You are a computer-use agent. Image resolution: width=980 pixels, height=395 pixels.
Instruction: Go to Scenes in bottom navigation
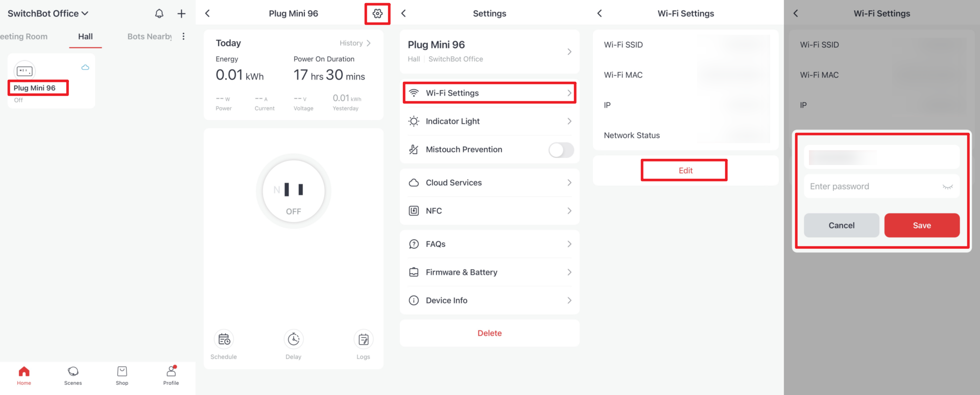click(x=73, y=375)
